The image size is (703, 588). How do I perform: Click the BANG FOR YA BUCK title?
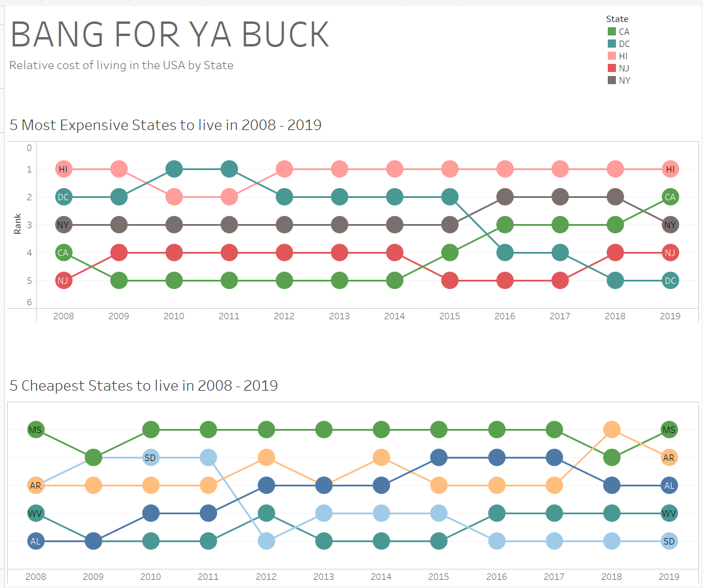coord(170,35)
